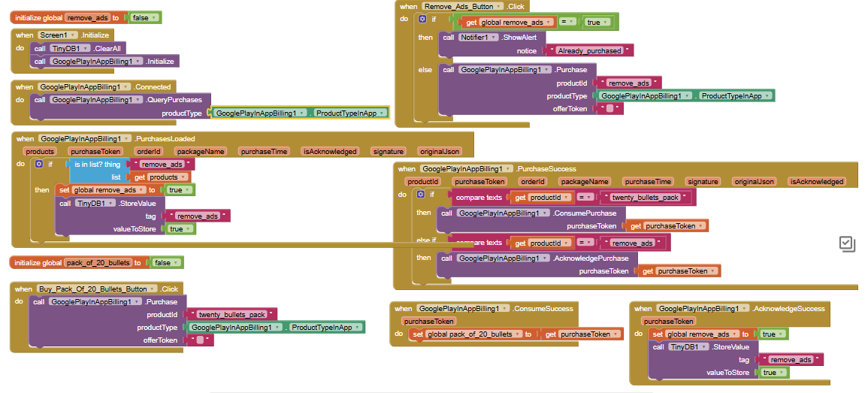Open get purchaseToken dropdown in ConsumePurchase call
Image resolution: width=868 pixels, height=393 pixels.
pyautogui.click(x=673, y=226)
